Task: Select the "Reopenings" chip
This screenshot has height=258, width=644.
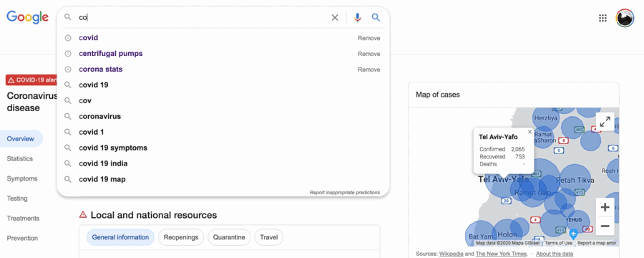Action: 181,237
